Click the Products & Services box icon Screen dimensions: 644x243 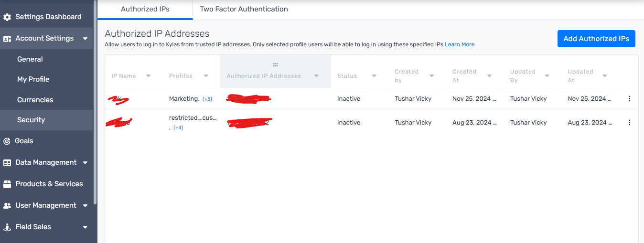tap(7, 184)
